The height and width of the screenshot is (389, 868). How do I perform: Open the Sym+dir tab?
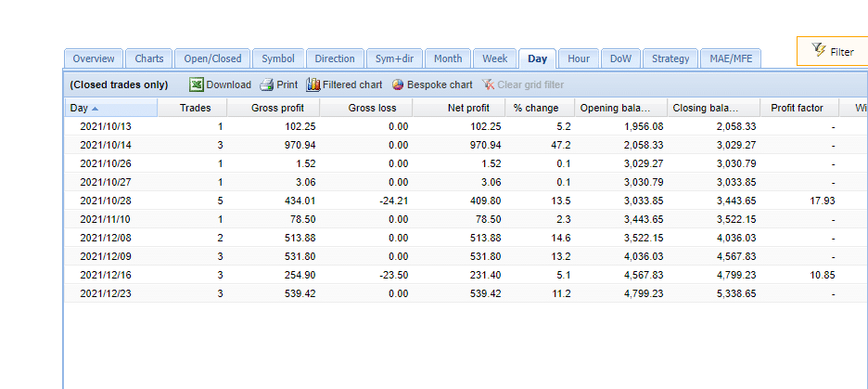tap(394, 58)
